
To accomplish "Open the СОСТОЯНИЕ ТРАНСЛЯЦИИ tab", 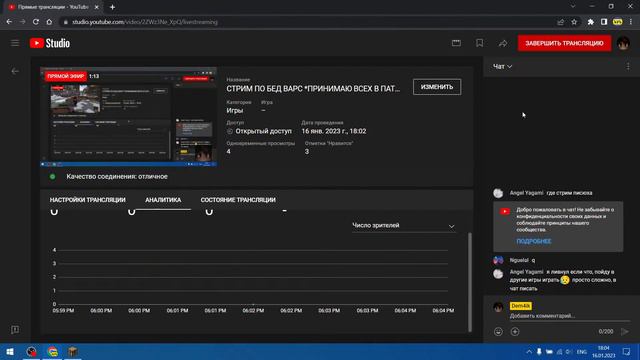I will pos(238,200).
